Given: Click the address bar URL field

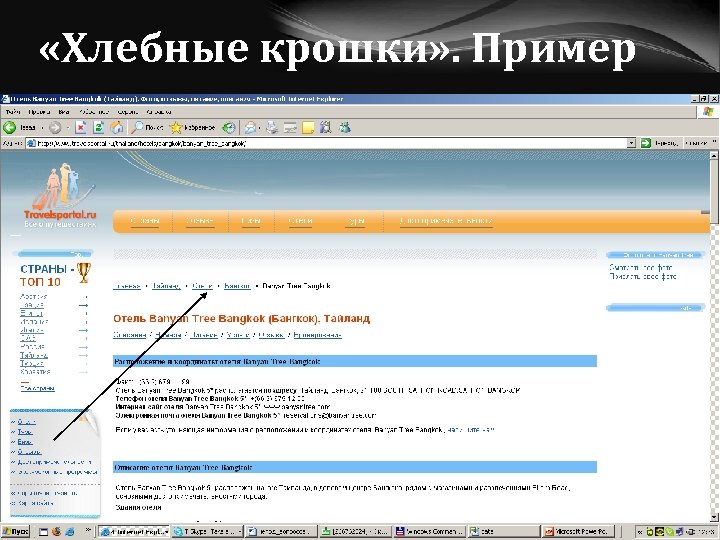Looking at the screenshot, I should (326, 143).
